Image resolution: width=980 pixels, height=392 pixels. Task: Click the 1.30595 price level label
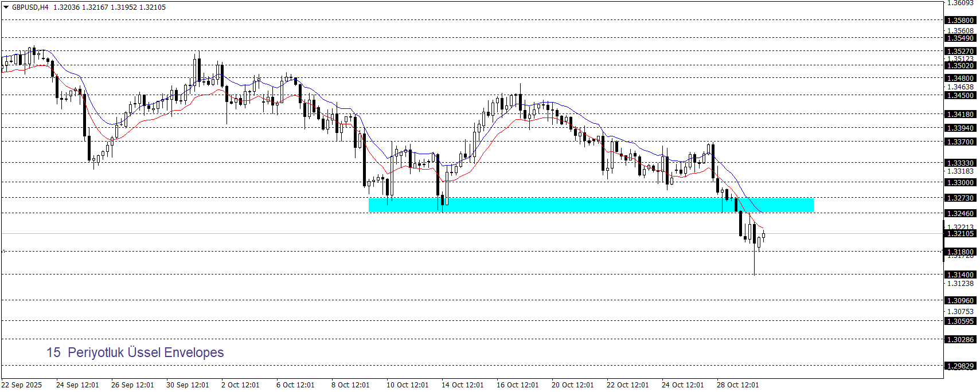(960, 322)
